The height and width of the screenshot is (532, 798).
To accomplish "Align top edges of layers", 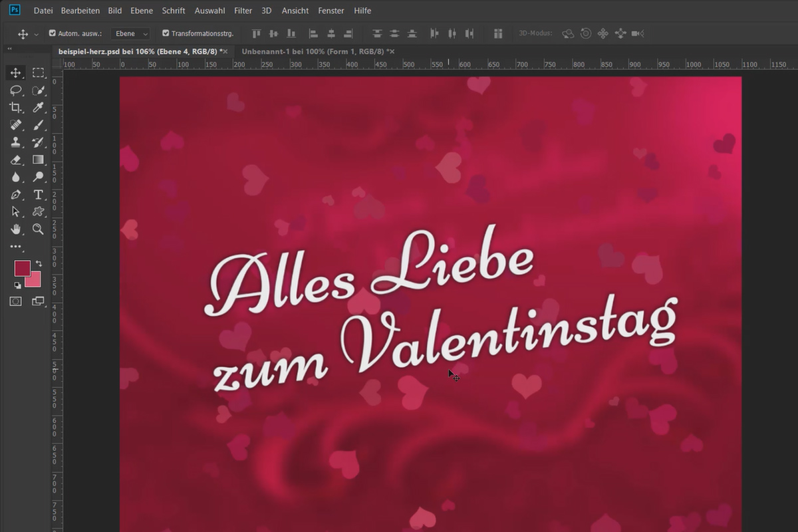I will pos(256,33).
